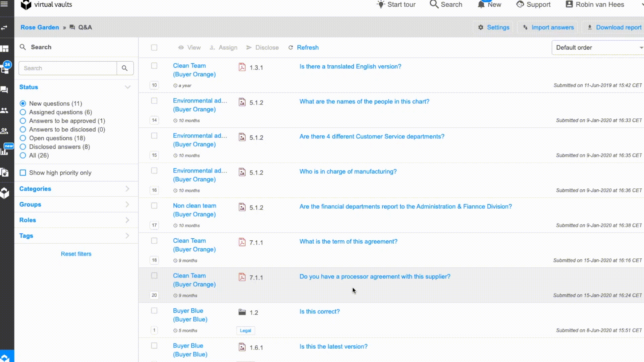Click the switch arrows sidebar icon
The image size is (644, 362).
coord(4,28)
